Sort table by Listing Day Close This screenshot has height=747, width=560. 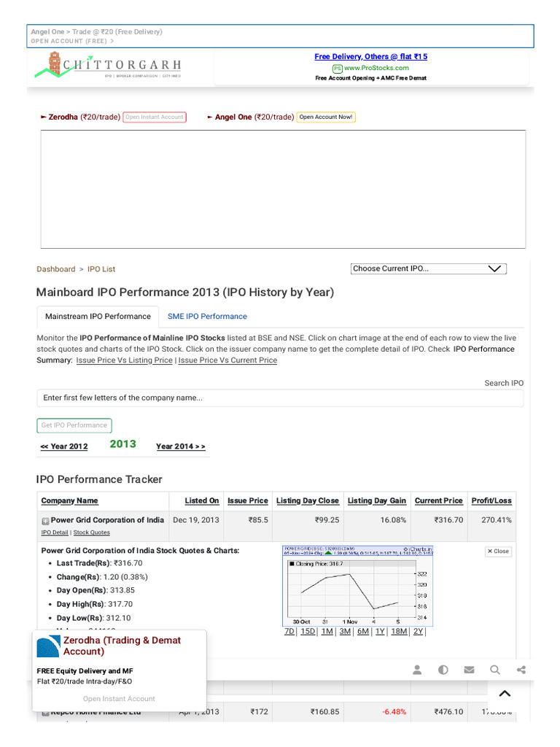308,500
